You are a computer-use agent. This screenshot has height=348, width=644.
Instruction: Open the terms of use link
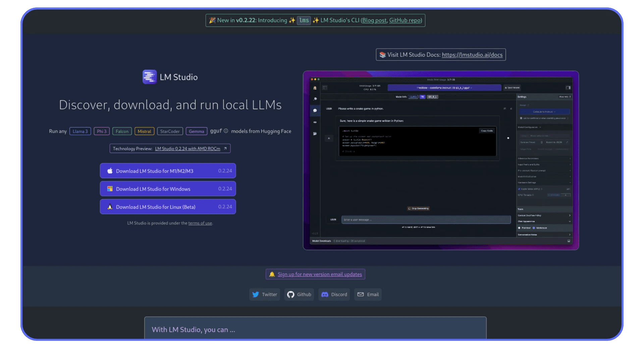200,223
